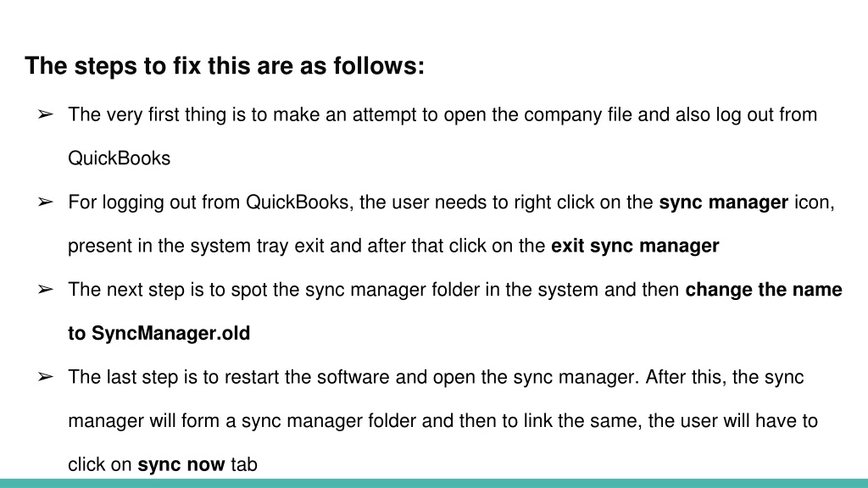Click the bold 'sync manager' text
Screen dimensions: 868x488
pos(724,202)
